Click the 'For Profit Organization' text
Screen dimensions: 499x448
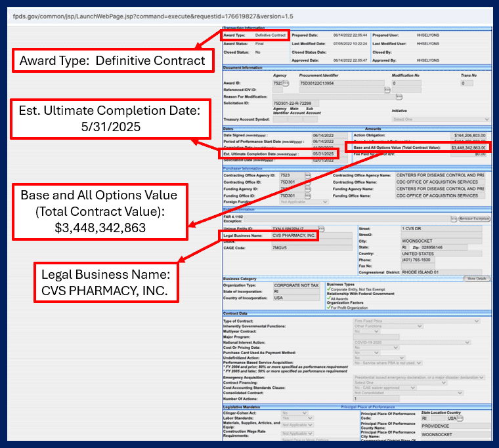(349, 308)
